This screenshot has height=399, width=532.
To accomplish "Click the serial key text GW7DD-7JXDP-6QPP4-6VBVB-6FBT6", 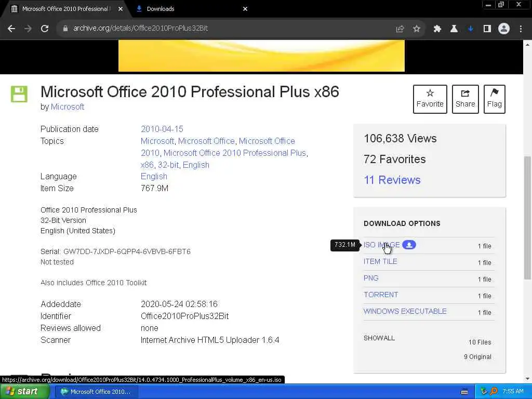I will [127, 252].
